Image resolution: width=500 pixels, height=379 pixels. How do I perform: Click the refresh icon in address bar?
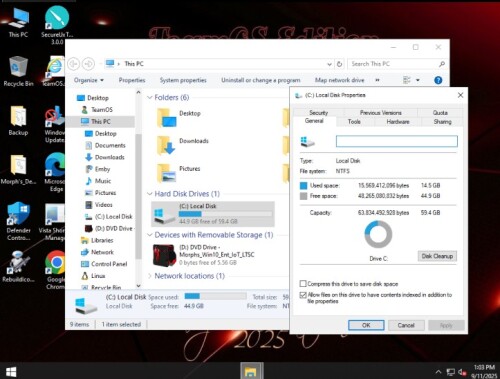click(339, 64)
